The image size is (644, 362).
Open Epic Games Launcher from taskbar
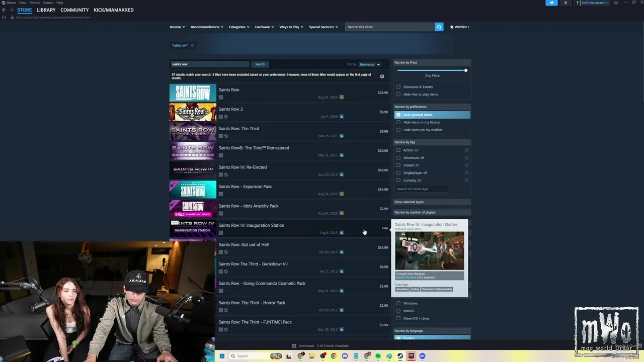pyautogui.click(x=411, y=356)
